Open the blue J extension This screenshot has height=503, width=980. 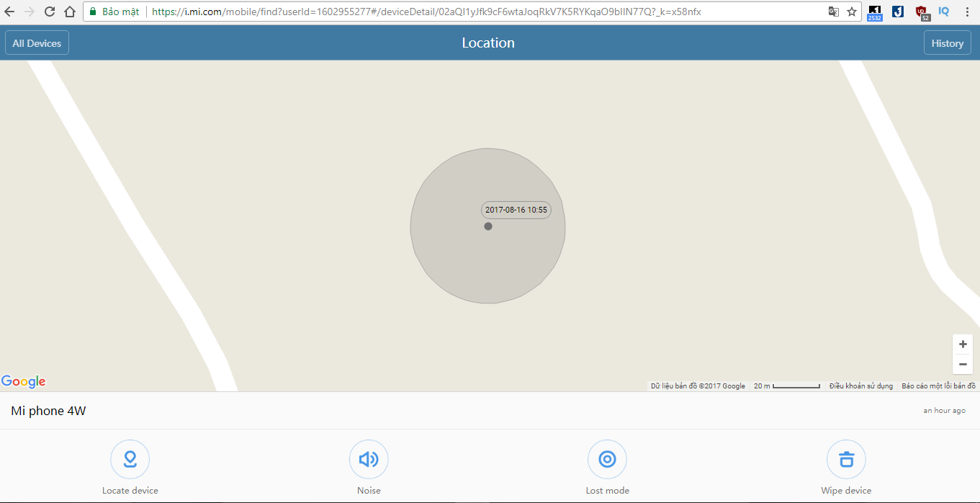898,12
